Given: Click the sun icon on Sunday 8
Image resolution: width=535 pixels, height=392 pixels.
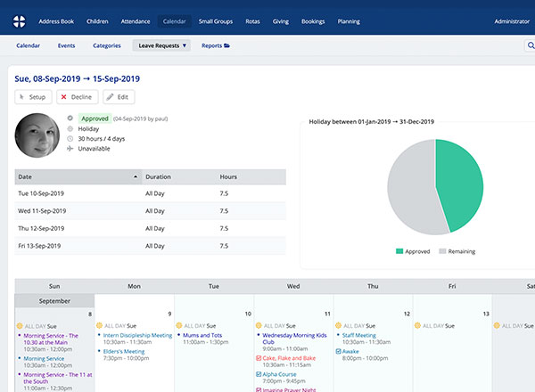Looking at the screenshot, I should click(x=20, y=326).
